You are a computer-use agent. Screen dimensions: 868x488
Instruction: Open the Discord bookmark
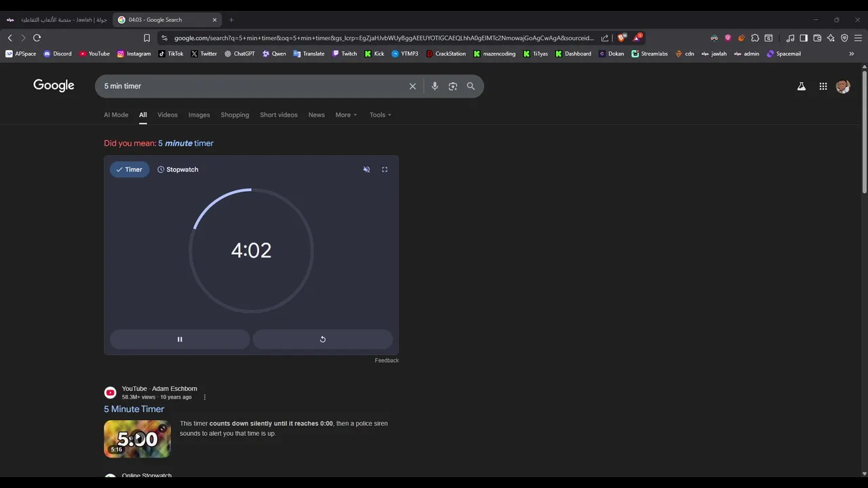tap(58, 54)
